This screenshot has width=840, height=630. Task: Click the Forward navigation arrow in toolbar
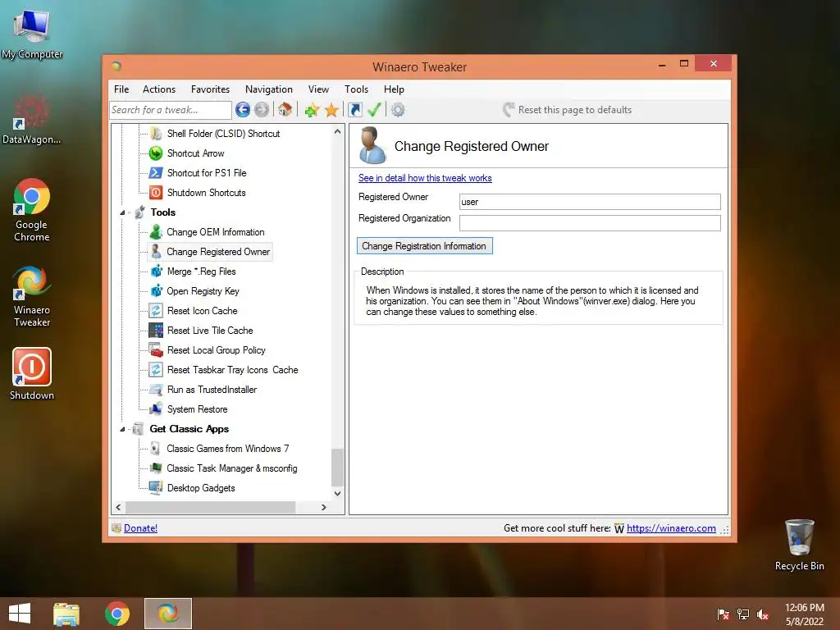pos(262,110)
